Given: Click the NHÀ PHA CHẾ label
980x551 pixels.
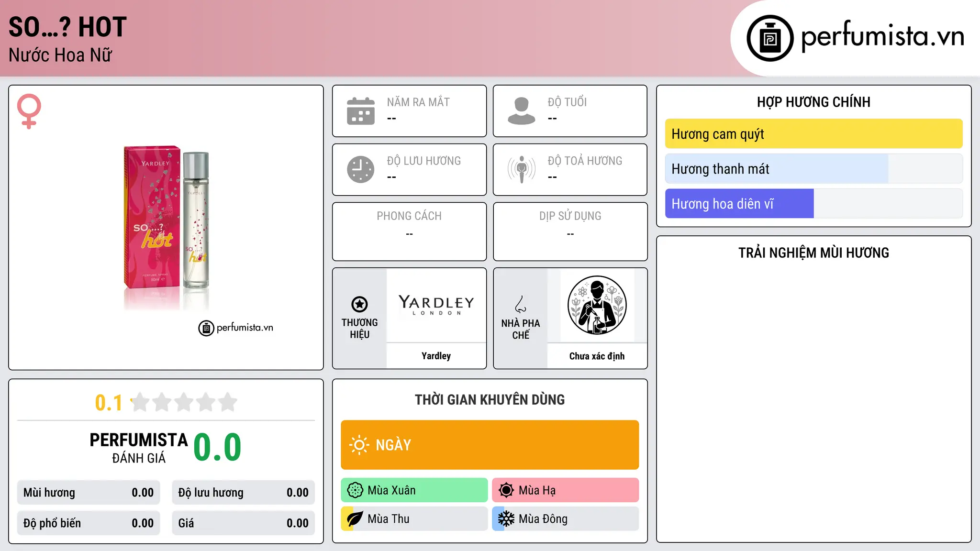Looking at the screenshot, I should (521, 329).
